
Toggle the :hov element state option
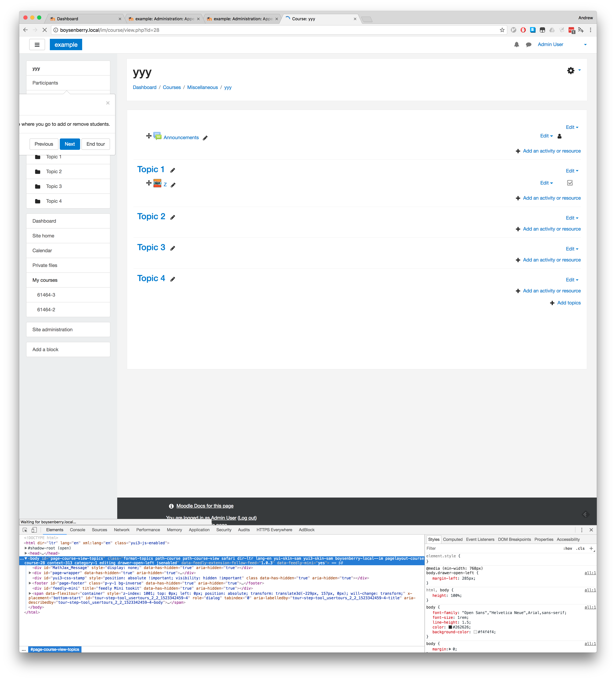567,548
